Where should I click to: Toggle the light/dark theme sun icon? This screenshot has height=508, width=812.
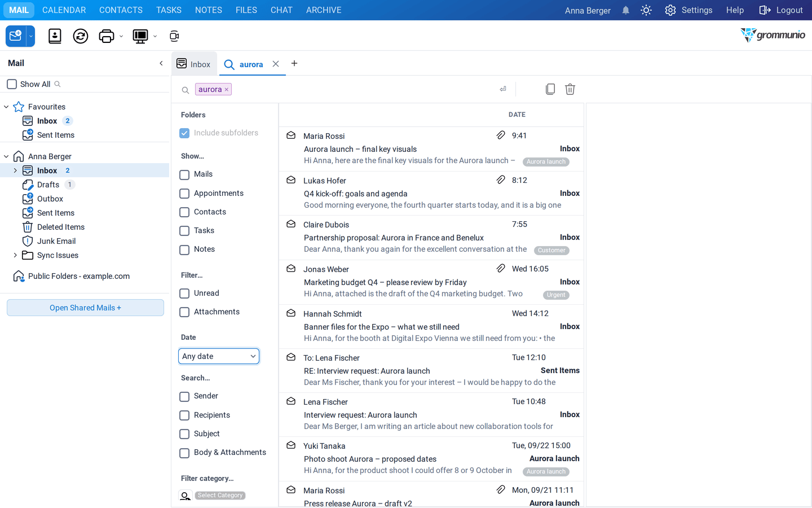pyautogui.click(x=646, y=10)
